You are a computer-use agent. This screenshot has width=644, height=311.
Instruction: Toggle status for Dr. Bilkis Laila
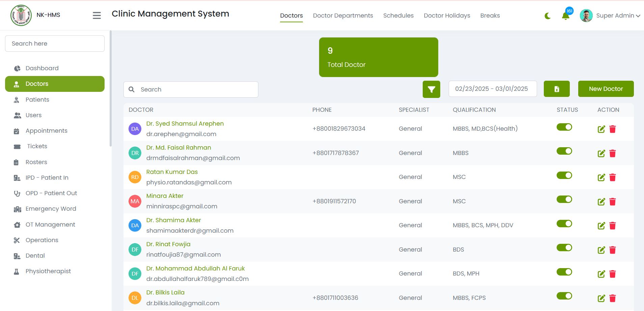[x=564, y=296]
